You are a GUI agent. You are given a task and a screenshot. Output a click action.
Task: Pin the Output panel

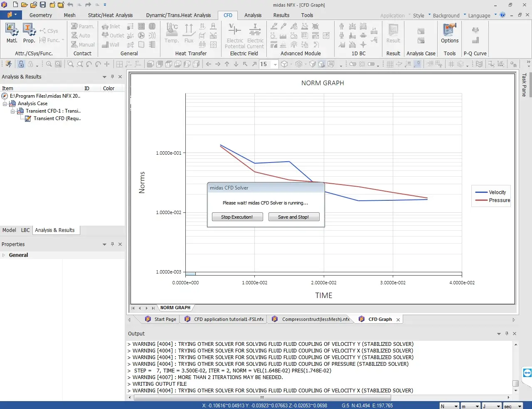(507, 333)
